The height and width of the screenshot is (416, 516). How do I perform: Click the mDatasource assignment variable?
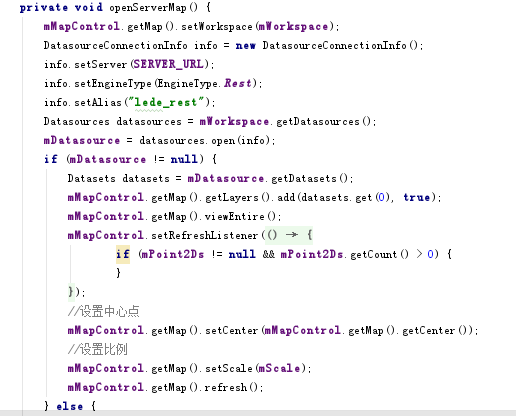click(x=82, y=140)
